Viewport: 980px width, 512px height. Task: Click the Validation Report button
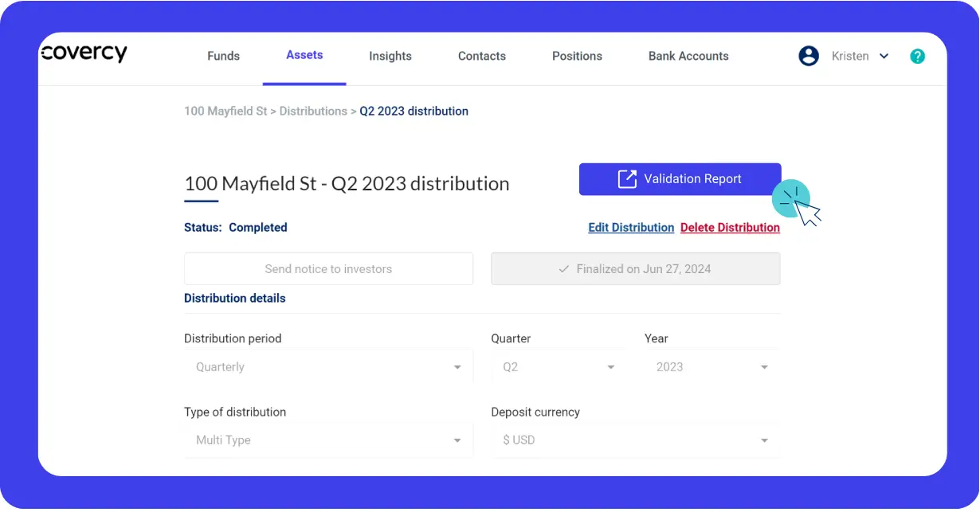[680, 178]
